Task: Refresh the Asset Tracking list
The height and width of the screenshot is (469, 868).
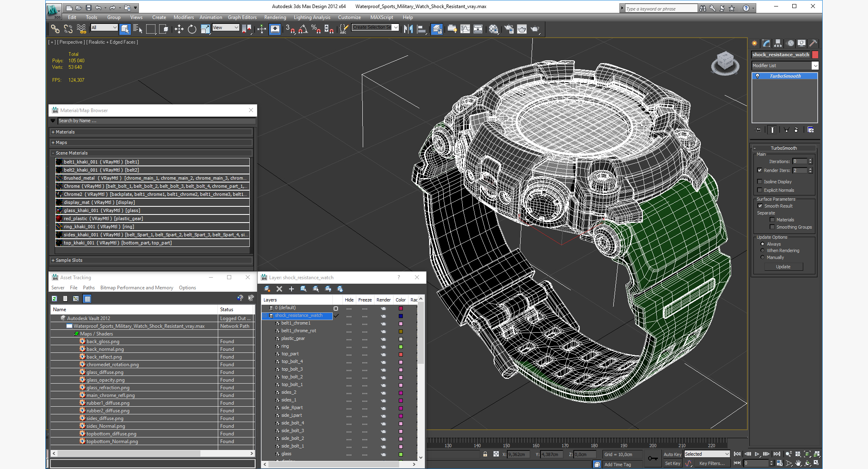Action: pyautogui.click(x=54, y=298)
